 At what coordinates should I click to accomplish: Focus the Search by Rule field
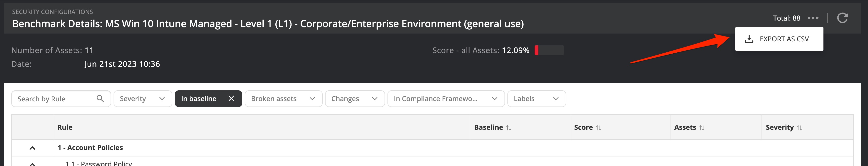click(x=61, y=99)
